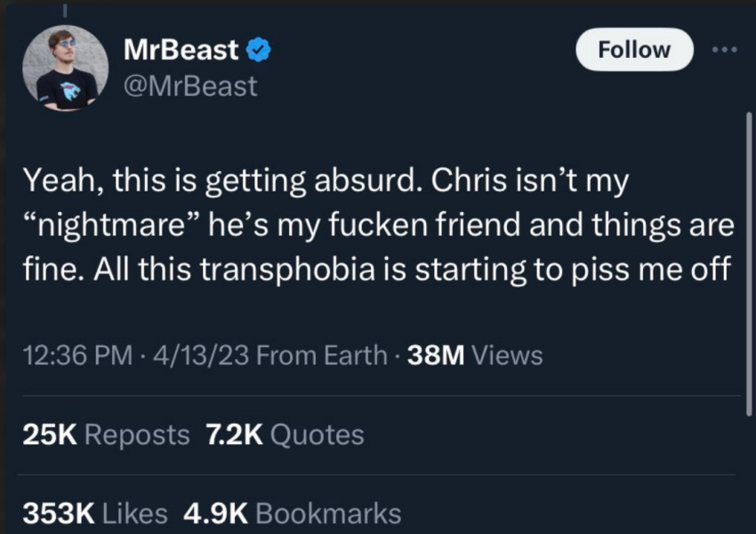Screen dimensions: 756x534
Task: View who liked the tweet via 353K Likes
Action: click(94, 512)
